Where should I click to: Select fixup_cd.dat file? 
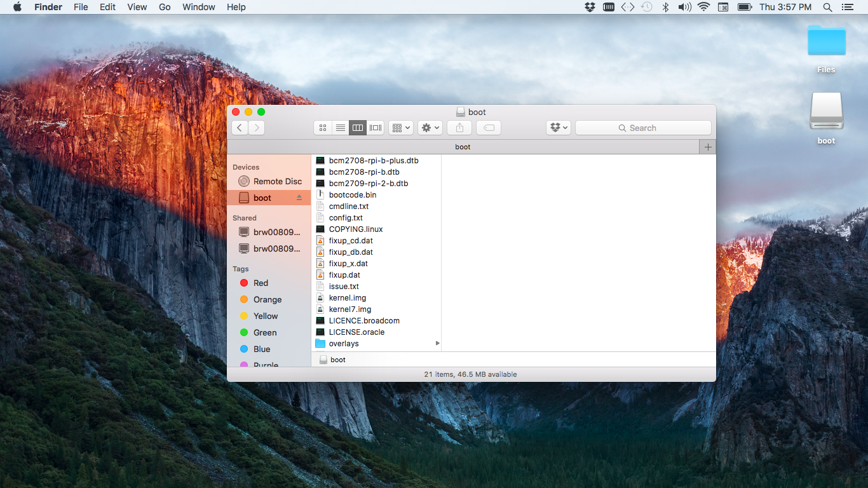coord(377,241)
